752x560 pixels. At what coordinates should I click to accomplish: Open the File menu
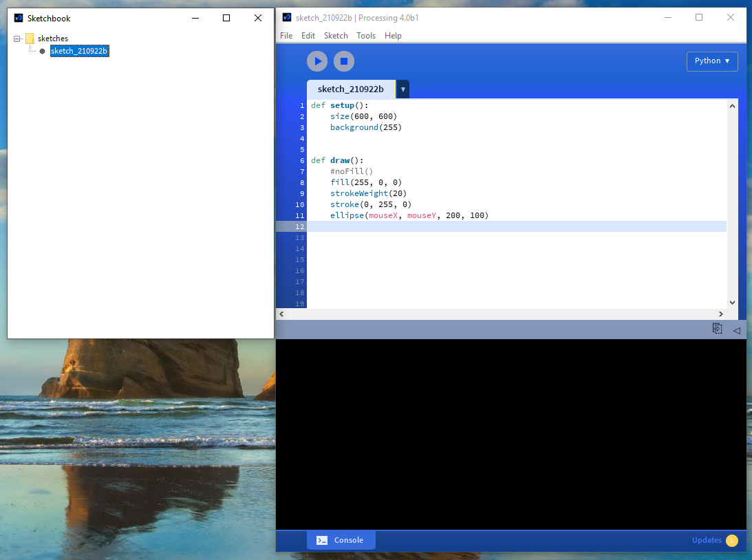coord(286,35)
